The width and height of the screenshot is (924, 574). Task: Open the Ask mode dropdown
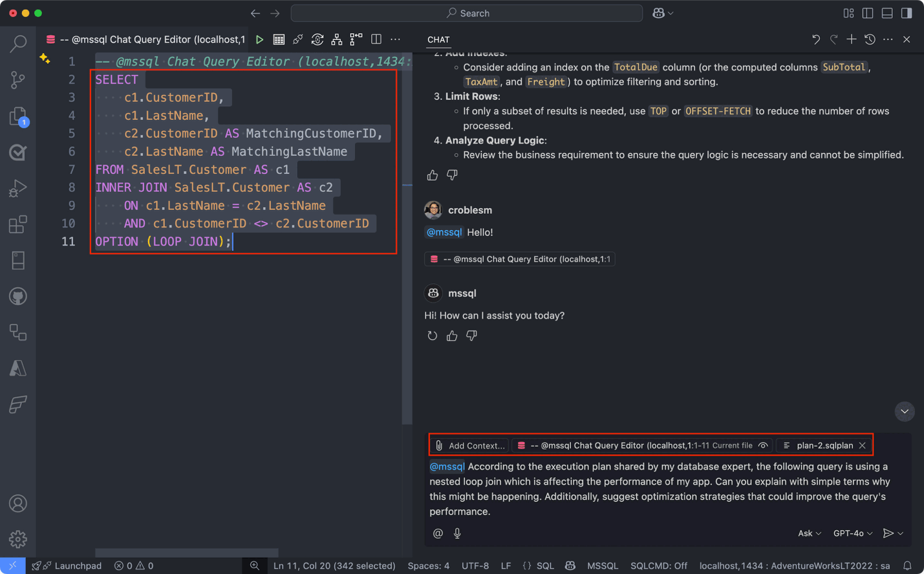coord(808,533)
